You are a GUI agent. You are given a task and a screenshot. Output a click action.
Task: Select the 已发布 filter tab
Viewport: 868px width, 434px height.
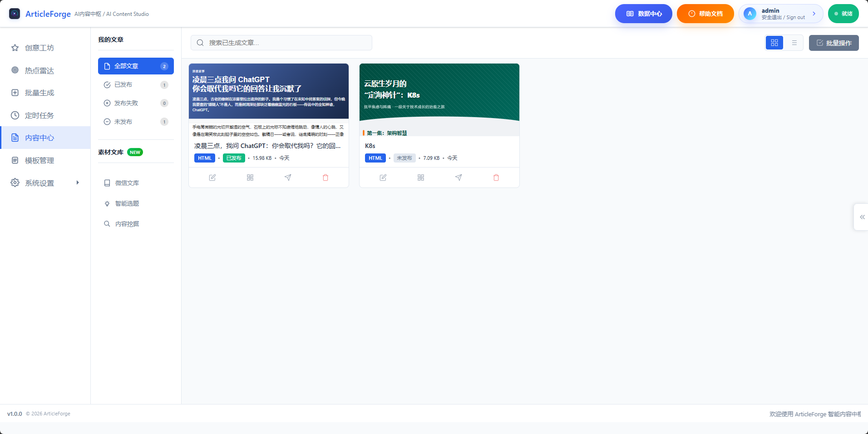tap(124, 84)
